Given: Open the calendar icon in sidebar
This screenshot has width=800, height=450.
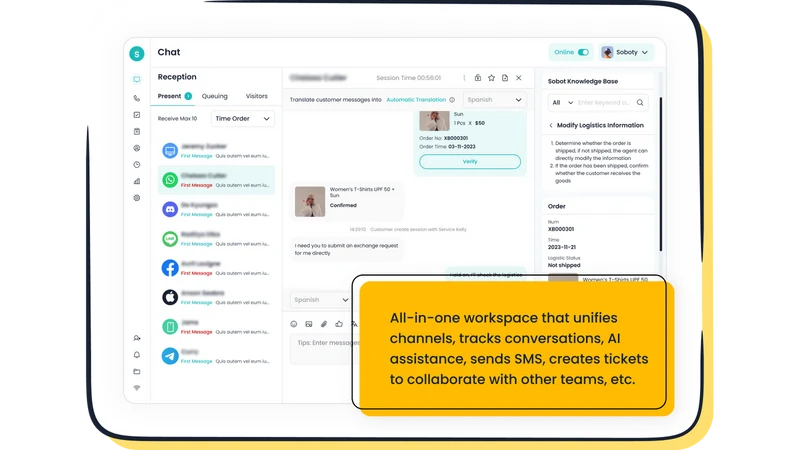Looking at the screenshot, I should pyautogui.click(x=137, y=132).
